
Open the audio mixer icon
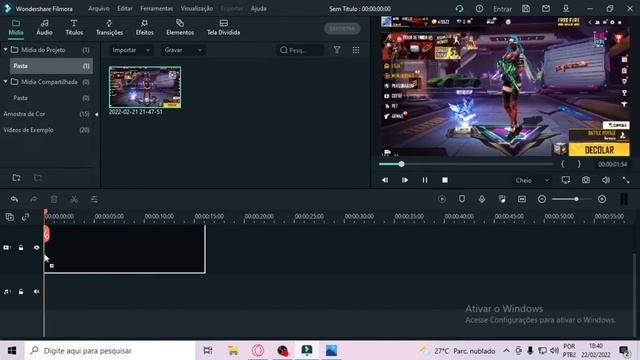(502, 199)
